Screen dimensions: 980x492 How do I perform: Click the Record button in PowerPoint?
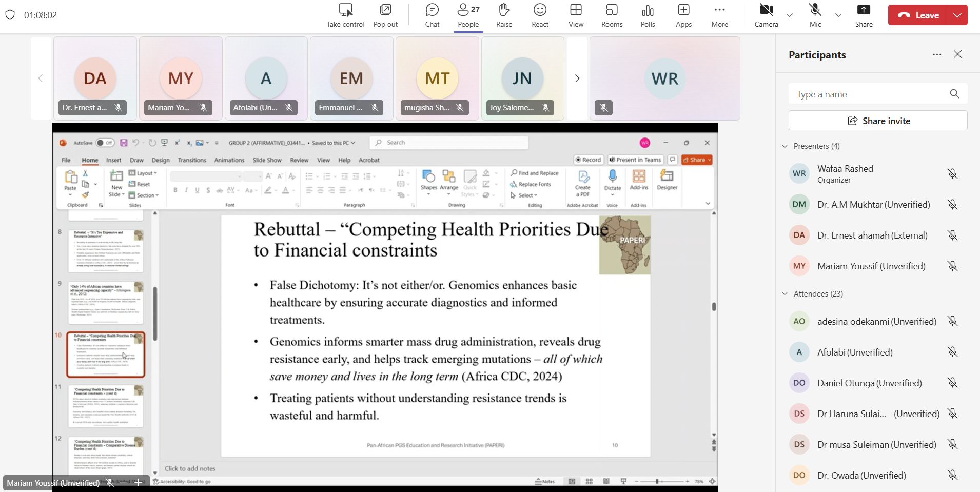pyautogui.click(x=588, y=160)
